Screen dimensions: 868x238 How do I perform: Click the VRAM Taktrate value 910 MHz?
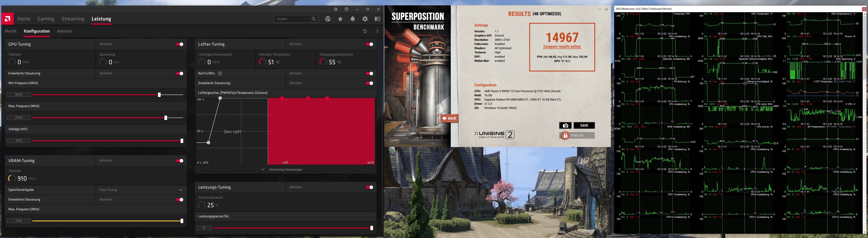click(22, 179)
